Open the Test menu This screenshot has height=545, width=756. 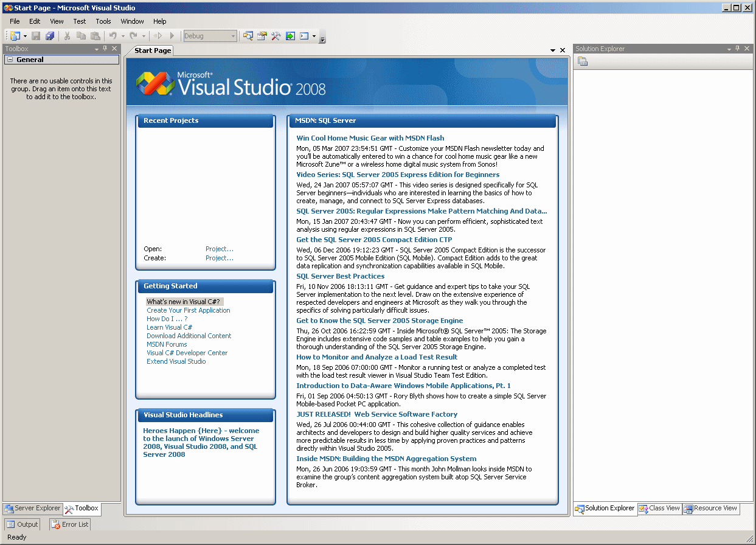80,21
